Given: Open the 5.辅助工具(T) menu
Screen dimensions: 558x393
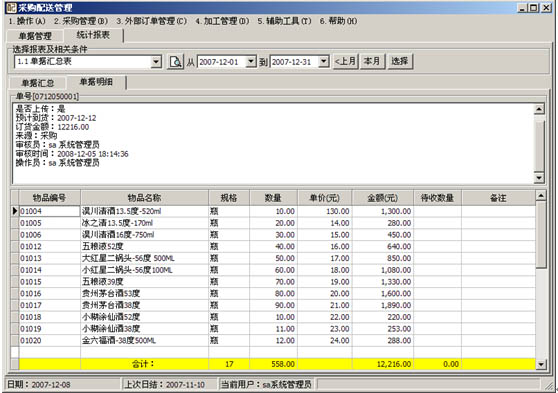Looking at the screenshot, I should tap(284, 21).
